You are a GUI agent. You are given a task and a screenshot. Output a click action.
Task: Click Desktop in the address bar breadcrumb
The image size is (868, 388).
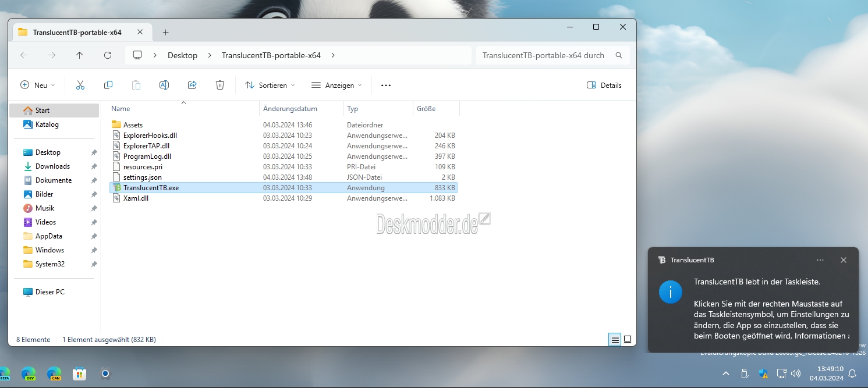click(182, 55)
